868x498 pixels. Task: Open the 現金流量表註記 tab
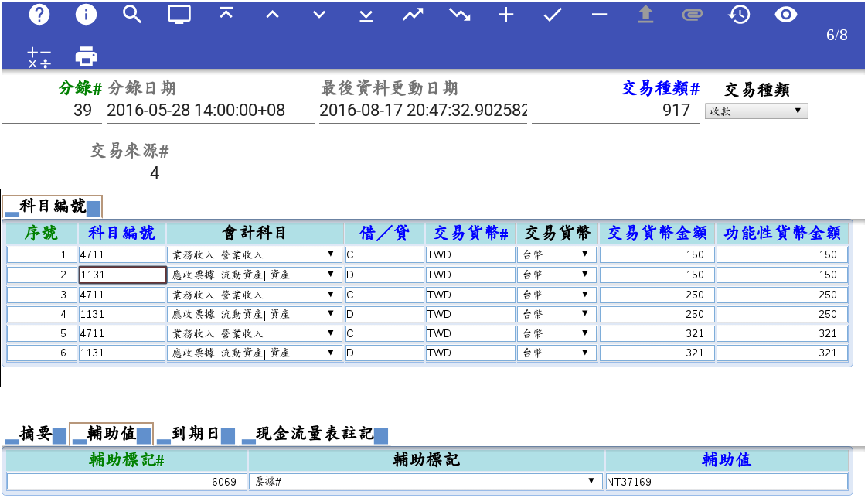[x=314, y=435]
